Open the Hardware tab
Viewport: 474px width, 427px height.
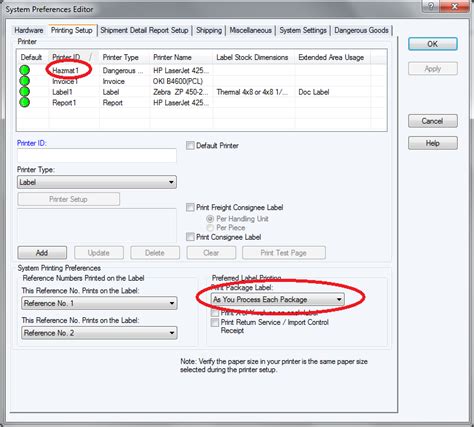(x=29, y=30)
